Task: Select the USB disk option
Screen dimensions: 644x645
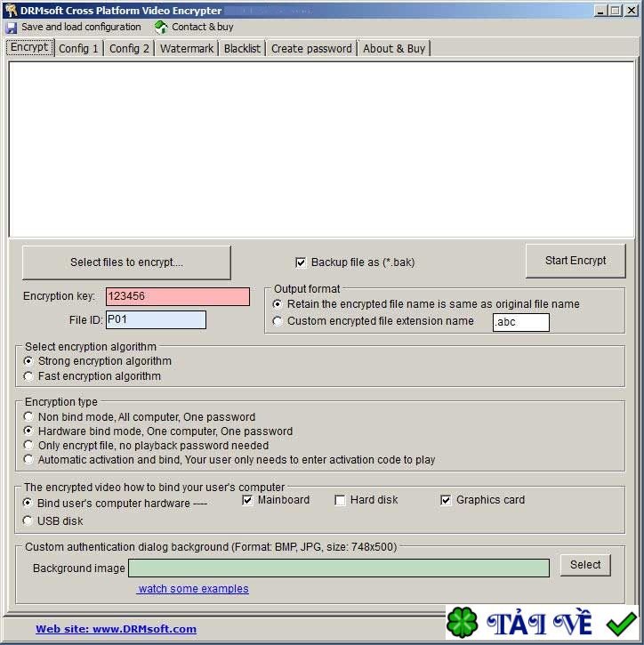Action: pos(28,520)
